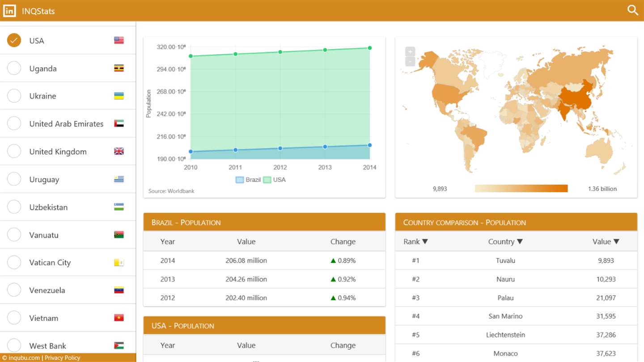Click the Vietnam flag icon

point(119,318)
